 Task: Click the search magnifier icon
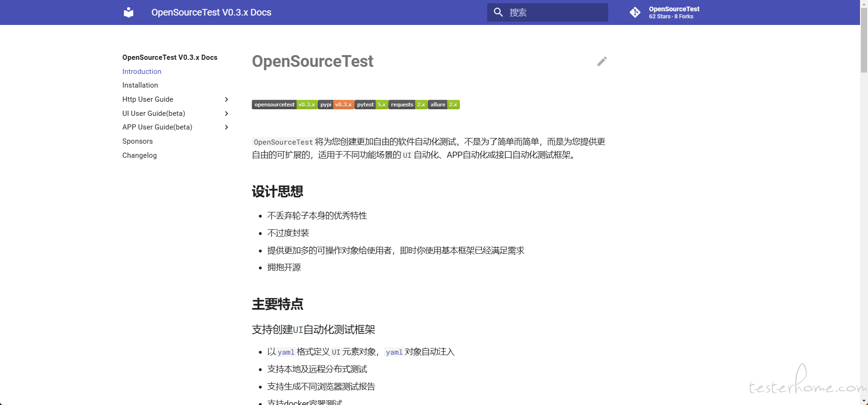coord(498,12)
